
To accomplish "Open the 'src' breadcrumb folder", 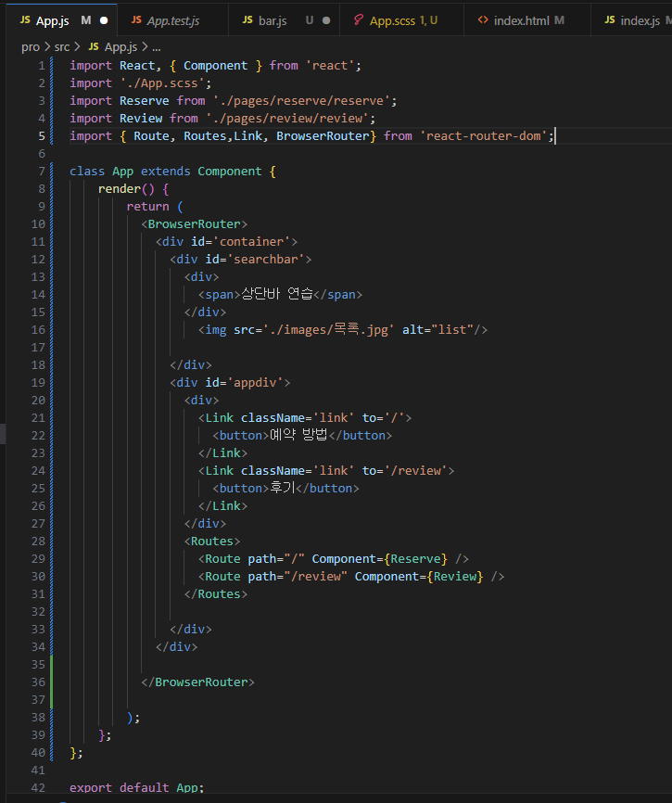I will tap(62, 47).
